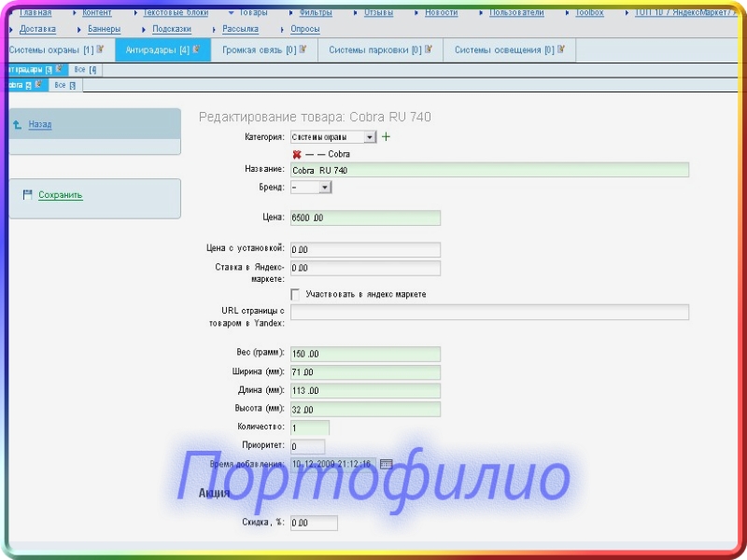
Task: Open Отзывы menu
Action: pos(379,12)
